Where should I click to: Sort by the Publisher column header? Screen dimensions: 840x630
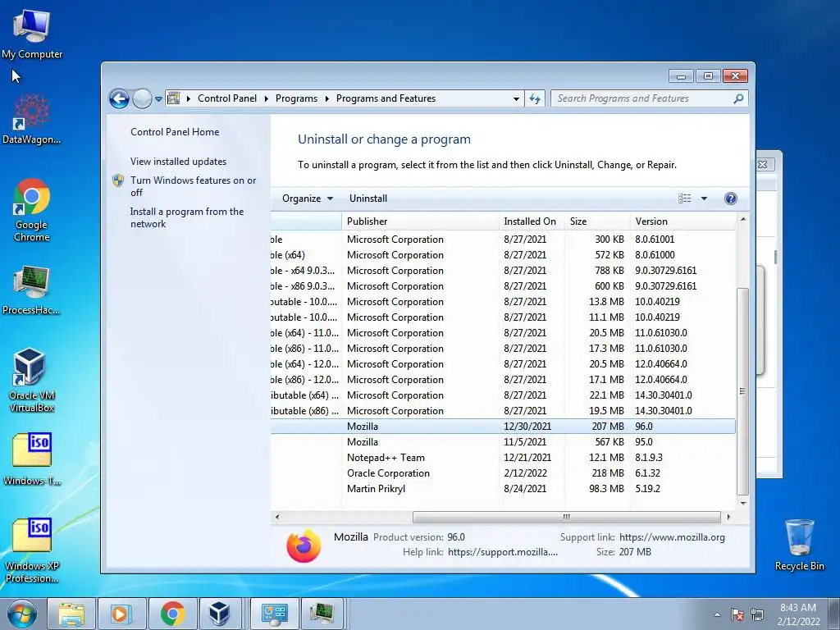coord(420,221)
